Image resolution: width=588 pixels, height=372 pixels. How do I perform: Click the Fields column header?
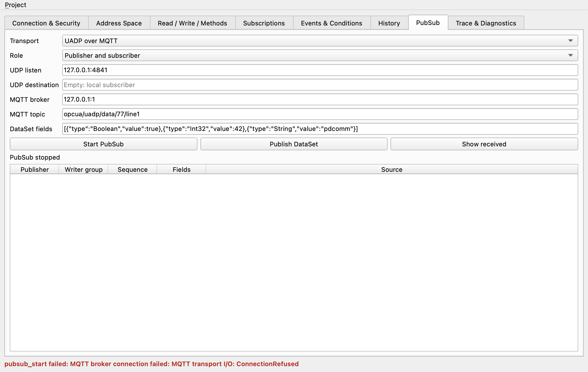pyautogui.click(x=182, y=170)
